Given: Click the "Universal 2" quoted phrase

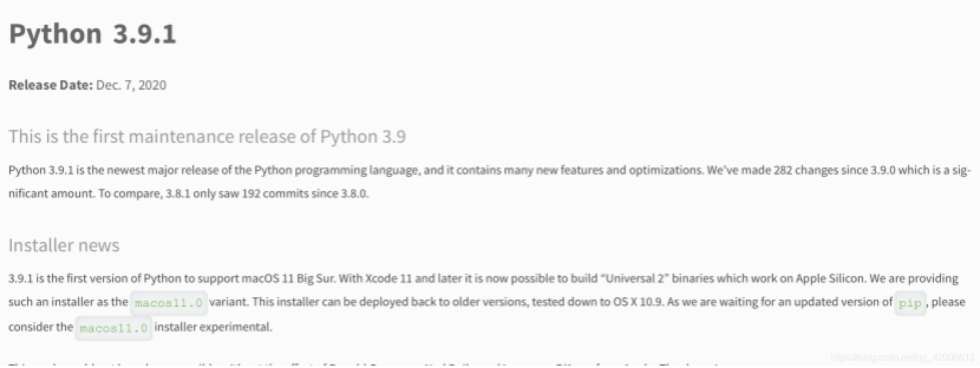Looking at the screenshot, I should 633,278.
